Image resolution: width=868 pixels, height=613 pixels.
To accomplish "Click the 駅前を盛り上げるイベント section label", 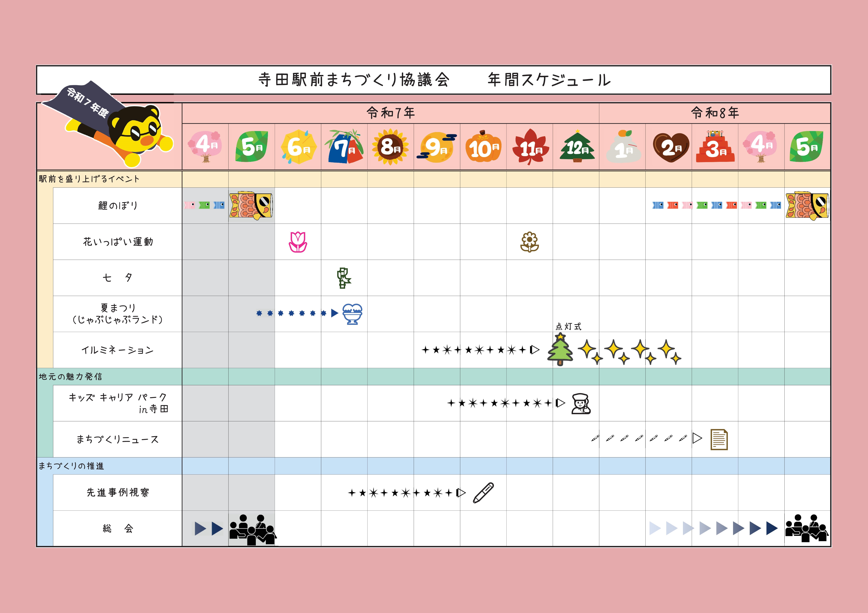I will click(x=89, y=179).
